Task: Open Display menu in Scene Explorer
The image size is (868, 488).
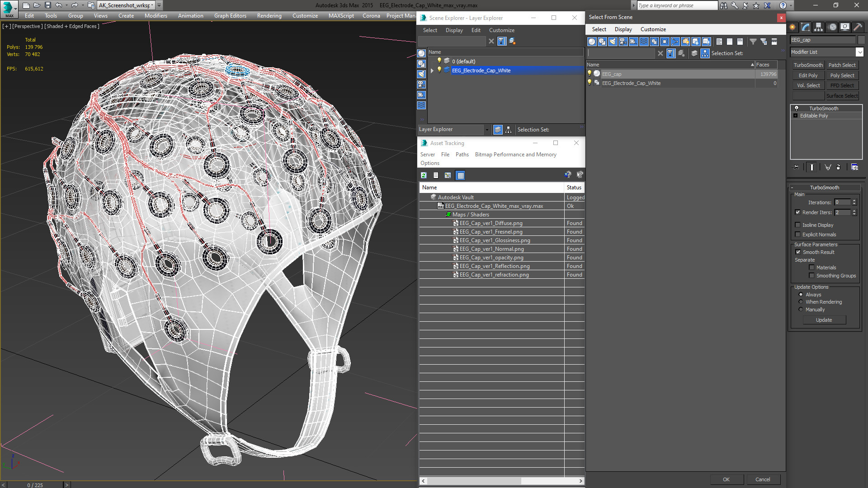Action: (454, 30)
